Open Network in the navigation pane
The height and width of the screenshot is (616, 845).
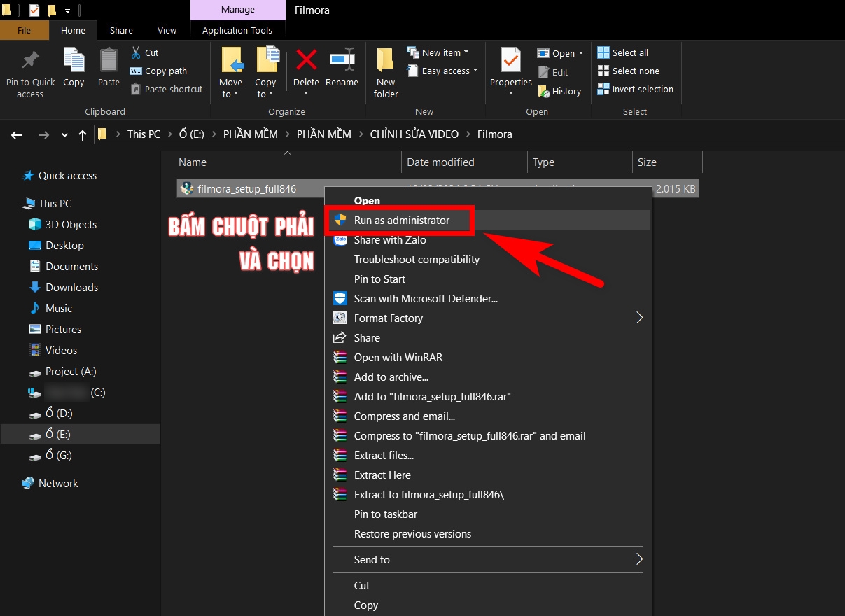click(58, 483)
